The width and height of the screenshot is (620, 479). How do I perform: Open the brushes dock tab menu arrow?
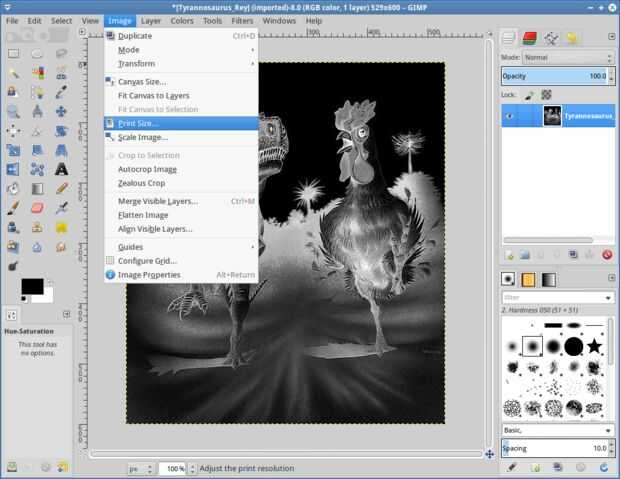[x=611, y=278]
